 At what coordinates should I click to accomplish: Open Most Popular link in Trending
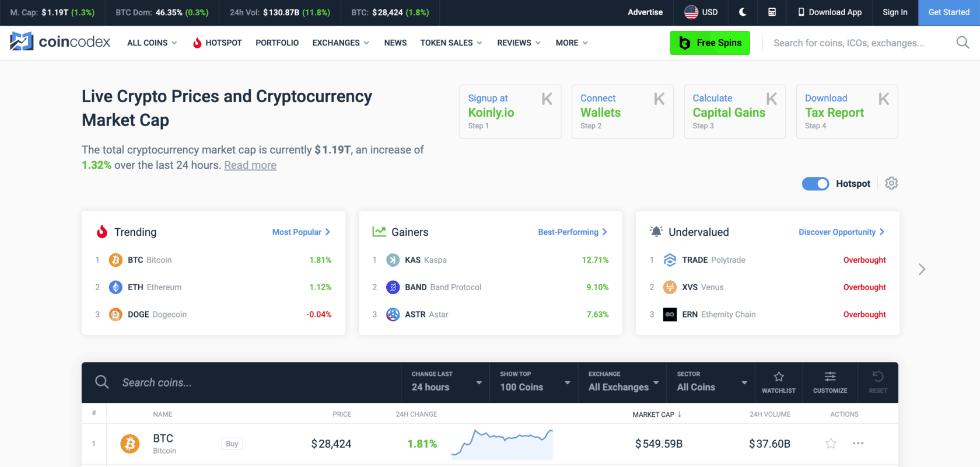pos(301,232)
